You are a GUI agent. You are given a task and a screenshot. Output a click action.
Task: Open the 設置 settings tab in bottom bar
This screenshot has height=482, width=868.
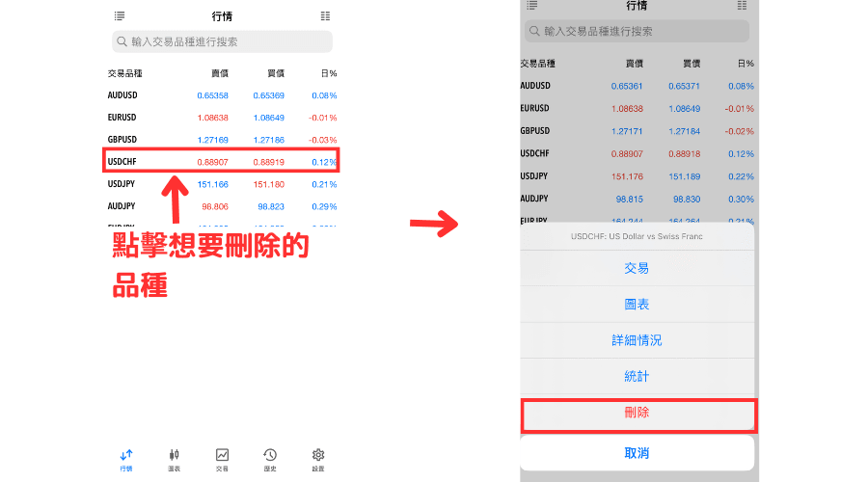pyautogui.click(x=318, y=459)
